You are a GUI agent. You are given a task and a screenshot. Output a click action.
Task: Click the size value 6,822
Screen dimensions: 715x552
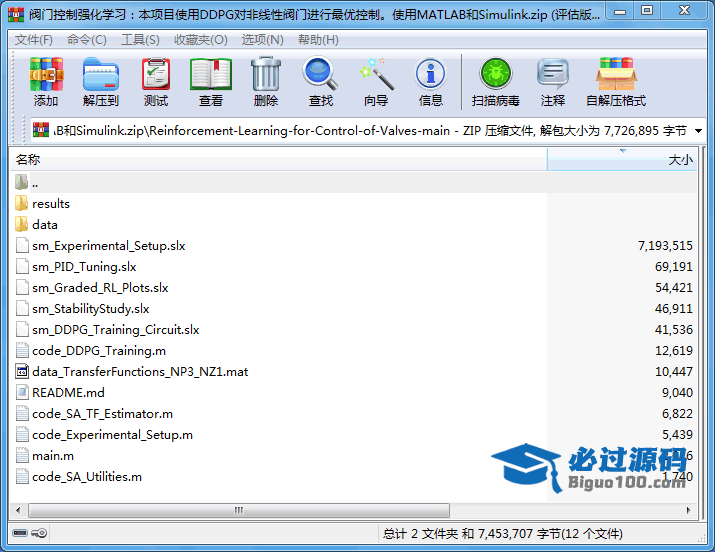coord(678,413)
